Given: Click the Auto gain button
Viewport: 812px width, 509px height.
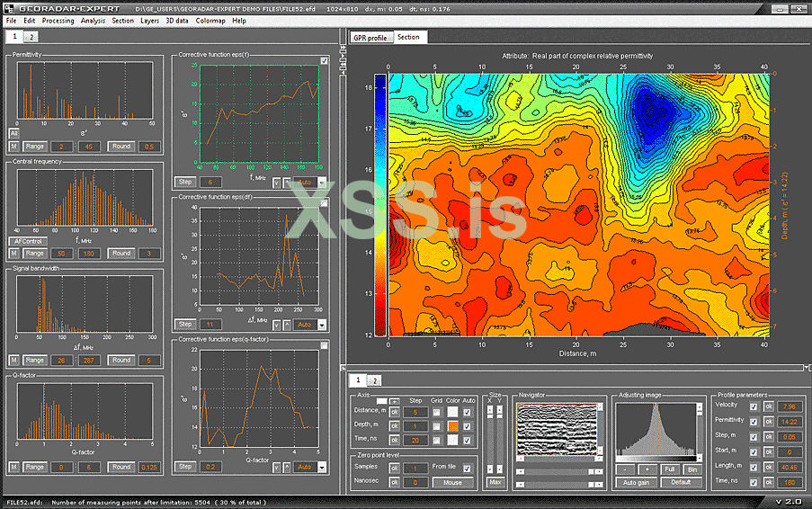Looking at the screenshot, I should point(638,482).
